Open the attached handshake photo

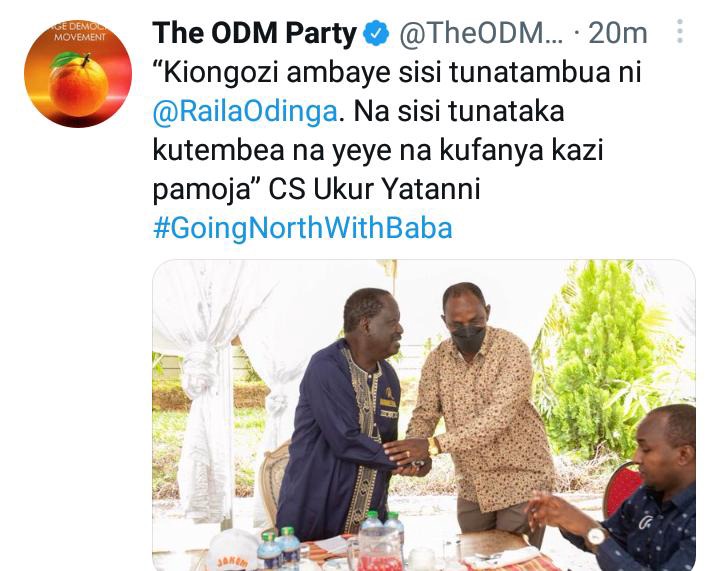click(x=424, y=415)
